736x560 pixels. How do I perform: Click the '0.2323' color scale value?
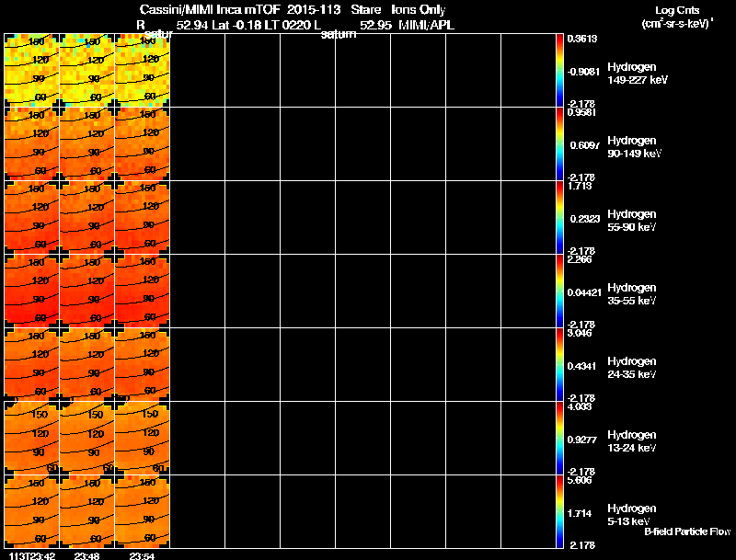tap(584, 219)
